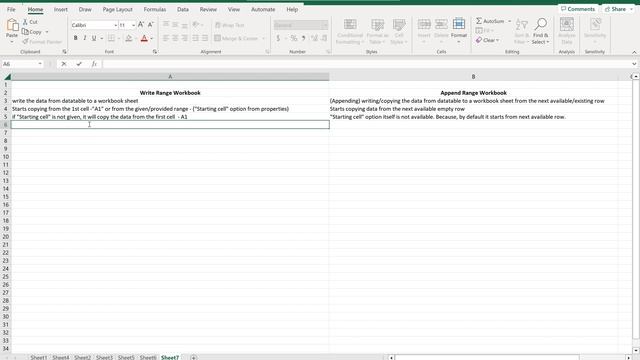Align text to the right
Image resolution: width=640 pixels, height=360 pixels.
tap(184, 38)
